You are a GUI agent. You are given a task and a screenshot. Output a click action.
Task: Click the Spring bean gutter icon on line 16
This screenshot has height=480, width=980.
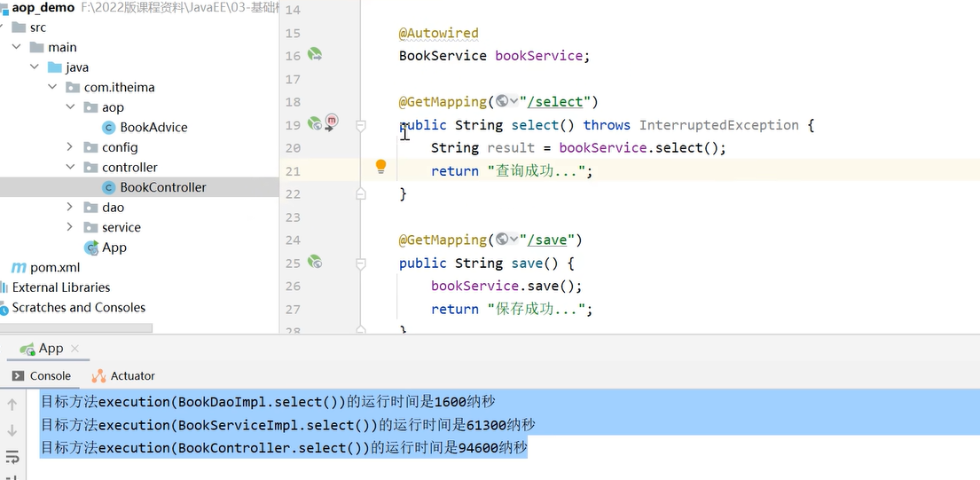[314, 55]
